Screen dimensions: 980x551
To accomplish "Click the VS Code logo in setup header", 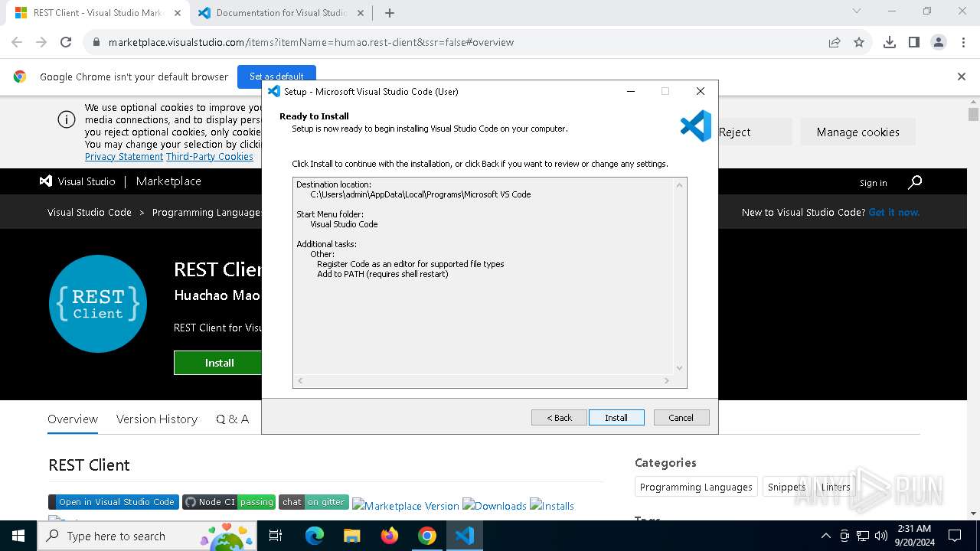I will click(x=696, y=126).
